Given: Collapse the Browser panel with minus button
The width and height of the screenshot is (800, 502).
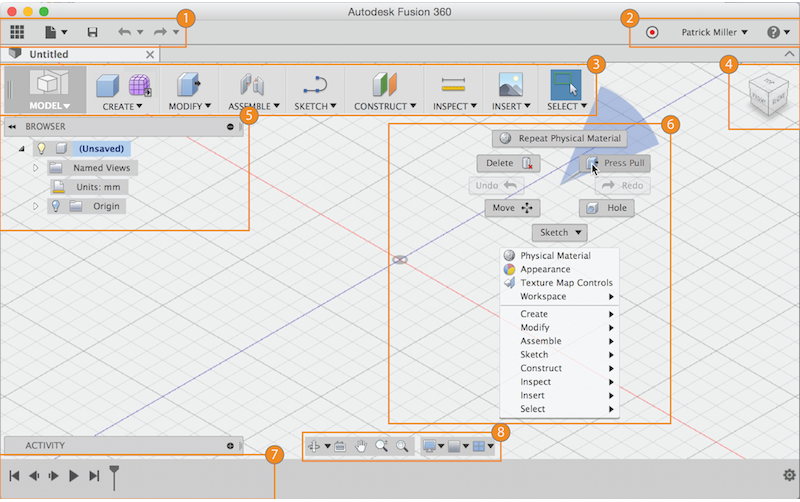Looking at the screenshot, I should pyautogui.click(x=230, y=127).
